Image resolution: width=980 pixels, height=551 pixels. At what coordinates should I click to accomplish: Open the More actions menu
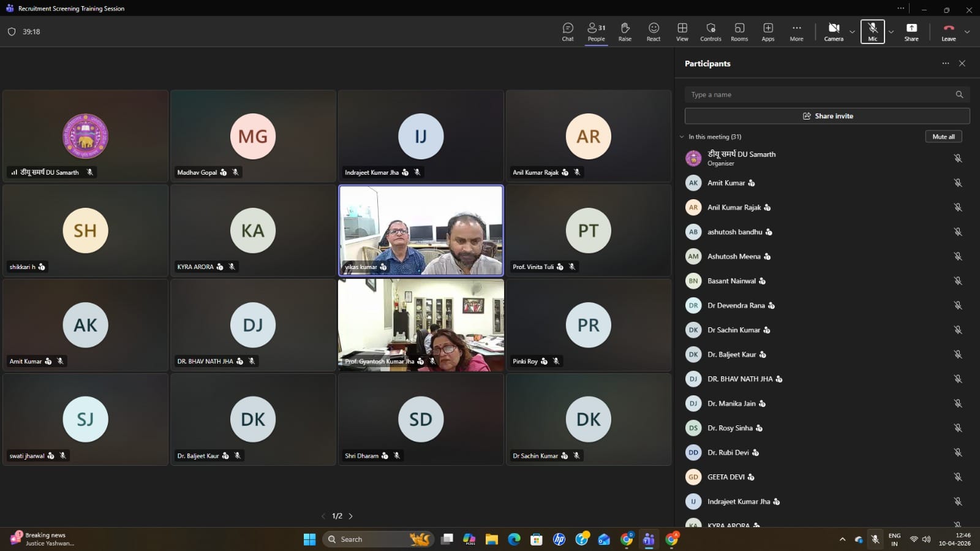coord(796,32)
